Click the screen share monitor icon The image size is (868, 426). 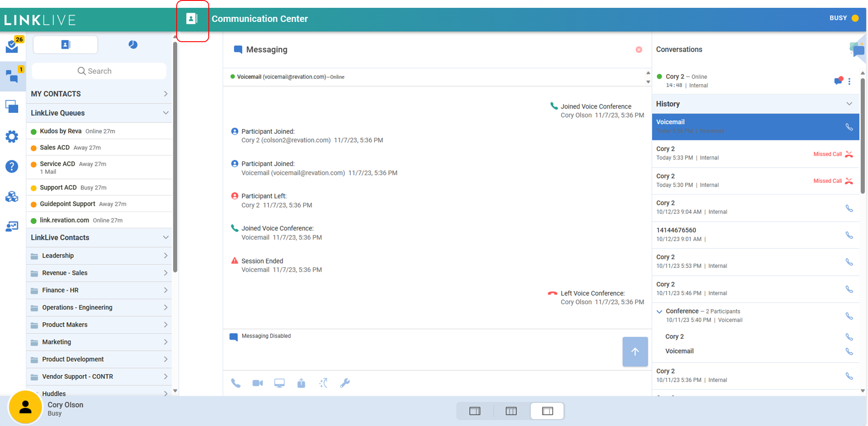279,383
